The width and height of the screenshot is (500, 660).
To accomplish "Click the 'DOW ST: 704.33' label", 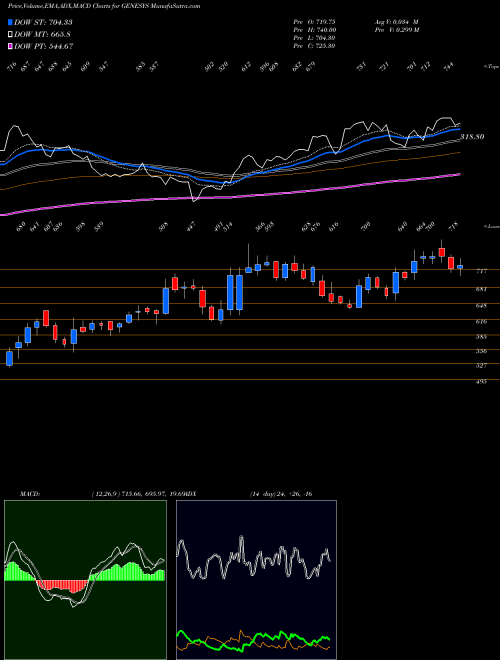I will click(x=43, y=22).
